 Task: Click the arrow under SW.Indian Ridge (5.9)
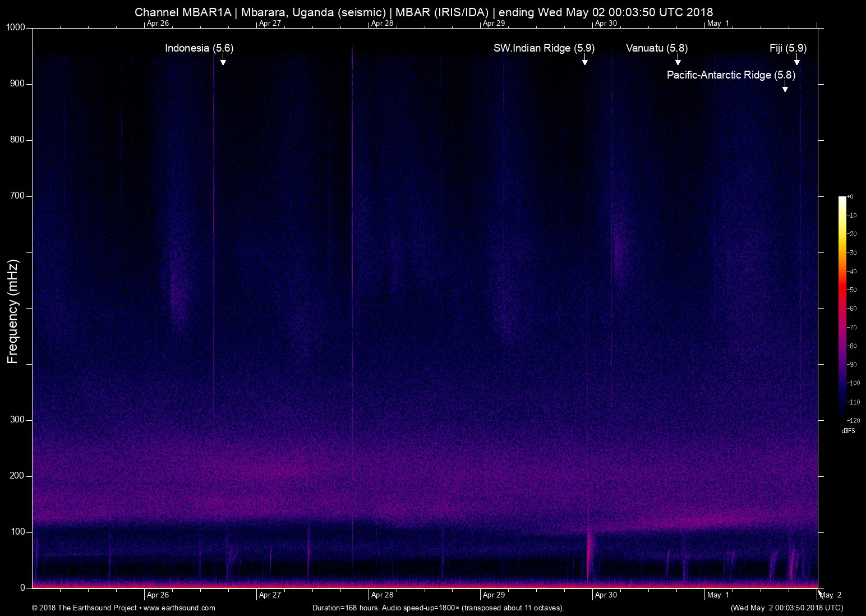(584, 59)
